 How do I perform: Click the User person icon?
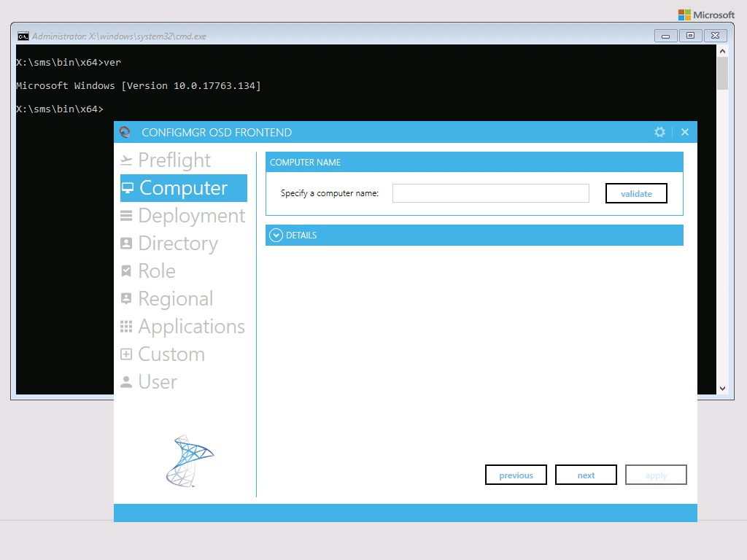126,381
